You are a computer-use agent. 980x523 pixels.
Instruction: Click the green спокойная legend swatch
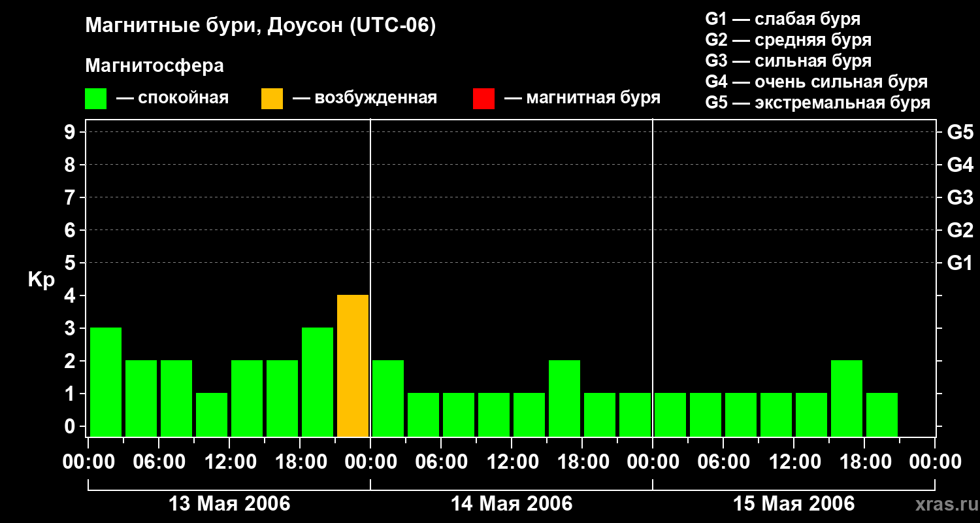click(x=95, y=99)
